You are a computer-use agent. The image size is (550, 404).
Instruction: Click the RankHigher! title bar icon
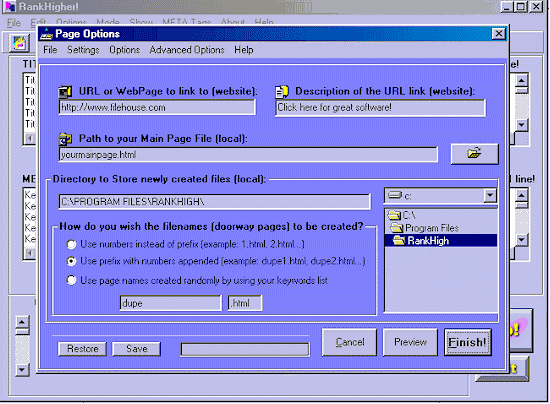pos(11,6)
